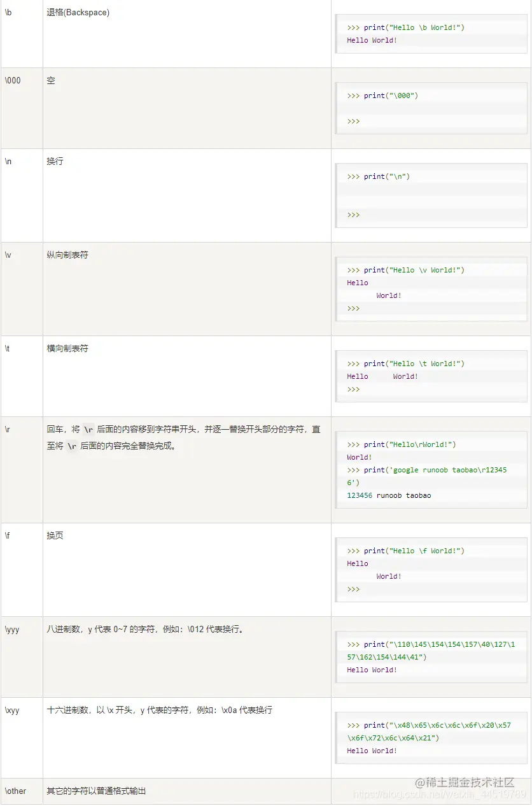Image resolution: width=532 pixels, height=806 pixels.
Task: Select the description 纵向制表符
Action: (67, 255)
